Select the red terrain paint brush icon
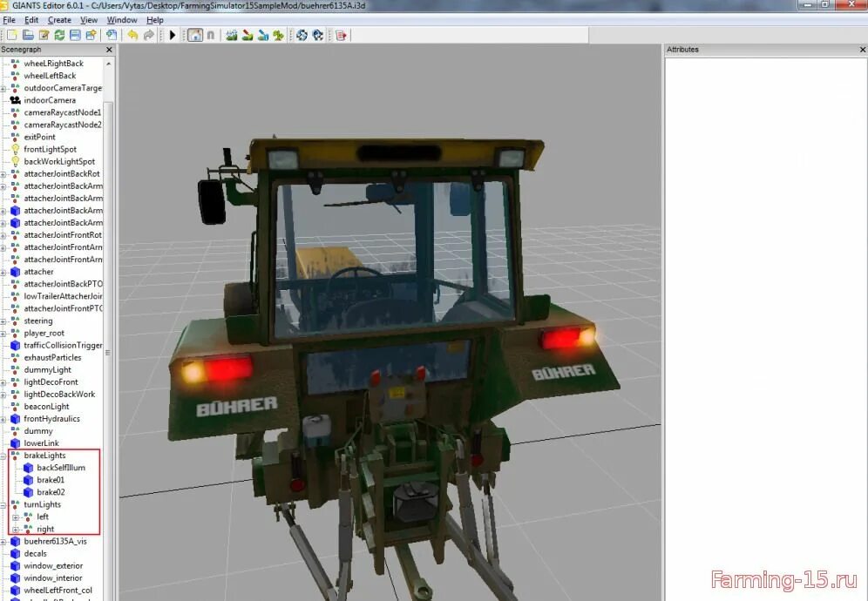 pyautogui.click(x=248, y=36)
